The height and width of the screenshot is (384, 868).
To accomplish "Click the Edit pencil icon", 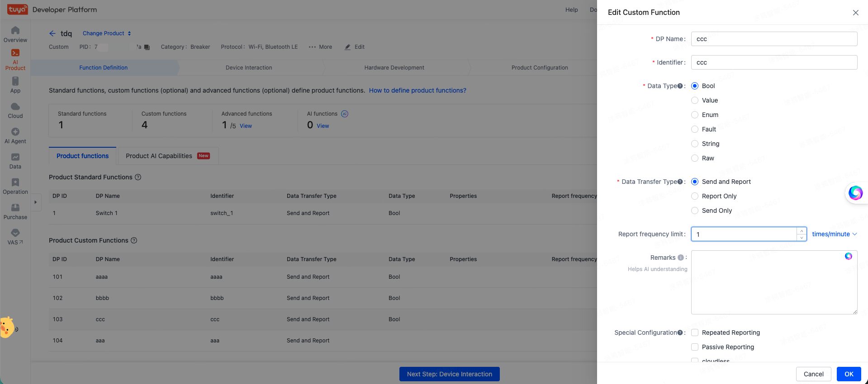I will [x=347, y=47].
